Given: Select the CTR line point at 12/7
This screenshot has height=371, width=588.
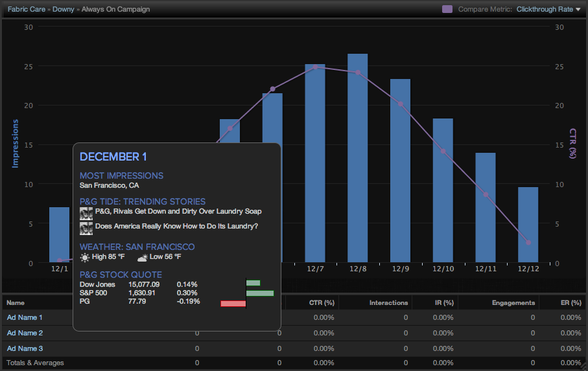Looking at the screenshot, I should [315, 67].
